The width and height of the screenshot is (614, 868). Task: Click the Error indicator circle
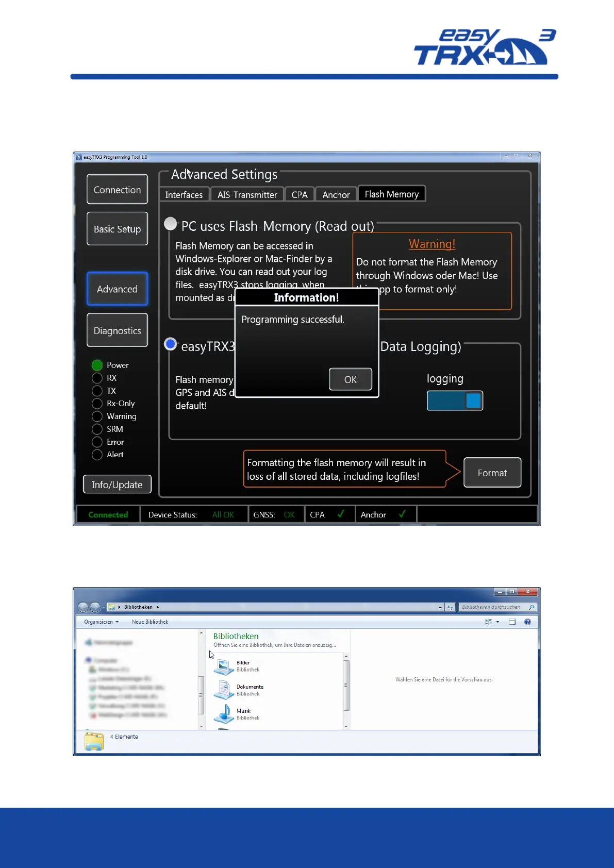click(x=97, y=442)
